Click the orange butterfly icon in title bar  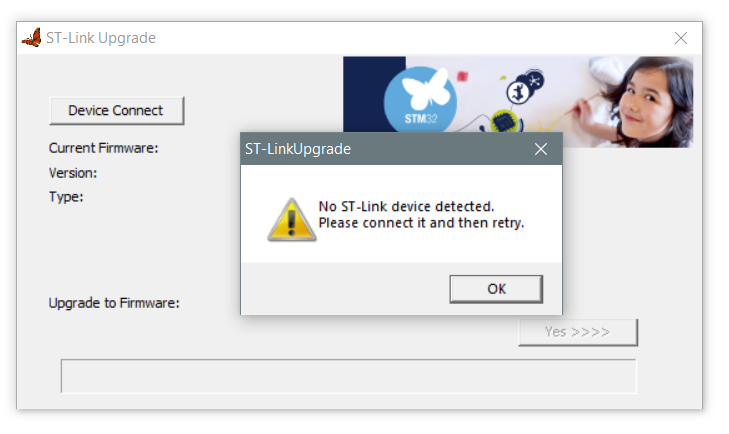tap(32, 38)
